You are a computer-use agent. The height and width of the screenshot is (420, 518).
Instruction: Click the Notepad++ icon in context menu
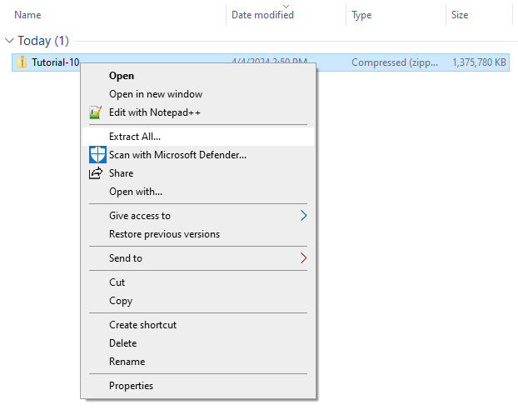click(96, 112)
